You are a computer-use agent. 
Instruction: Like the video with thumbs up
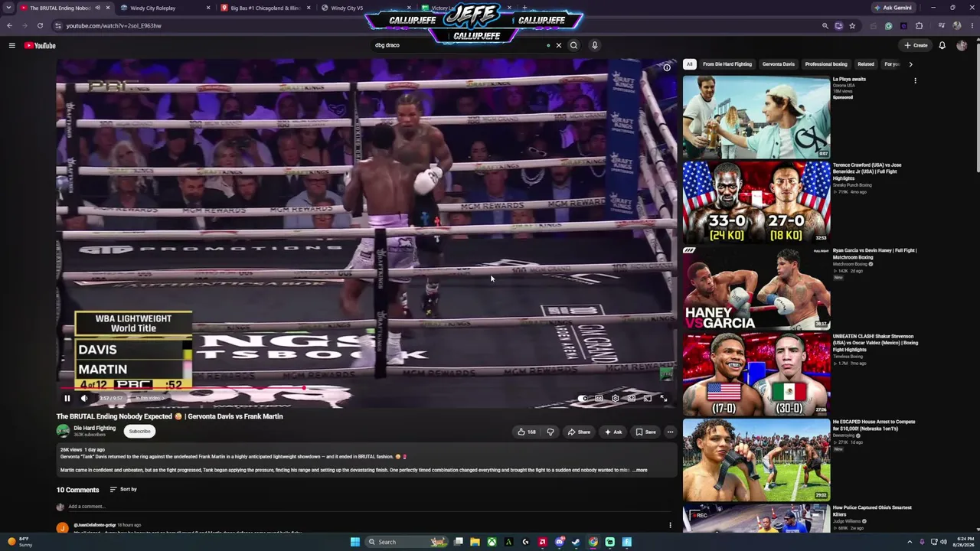click(x=527, y=432)
